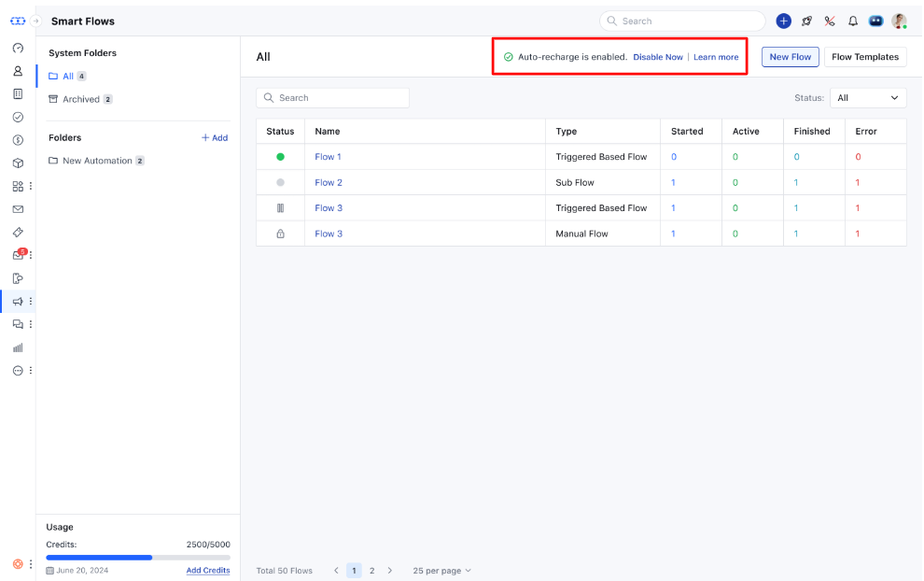Sort by the Name column header
The image size is (924, 581).
pos(327,131)
